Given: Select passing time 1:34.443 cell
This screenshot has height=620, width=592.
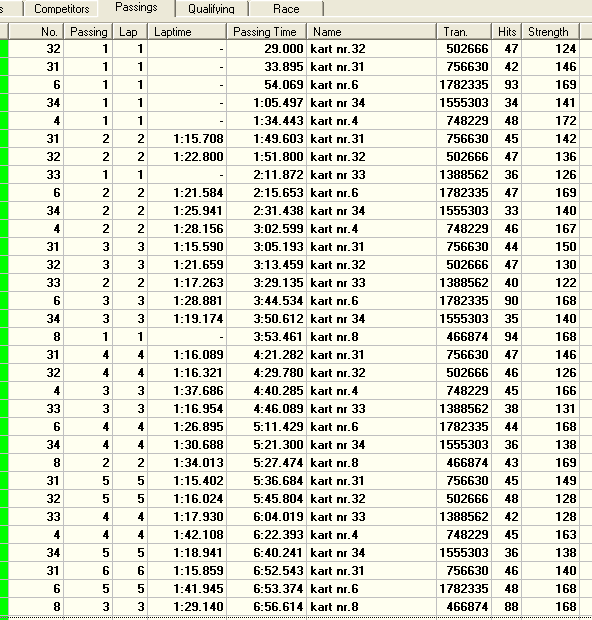Looking at the screenshot, I should tap(266, 121).
